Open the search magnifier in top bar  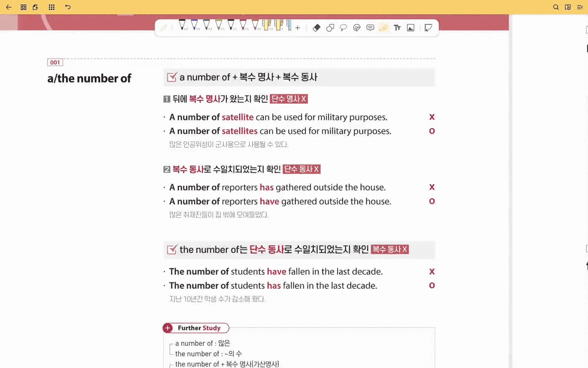pos(556,7)
